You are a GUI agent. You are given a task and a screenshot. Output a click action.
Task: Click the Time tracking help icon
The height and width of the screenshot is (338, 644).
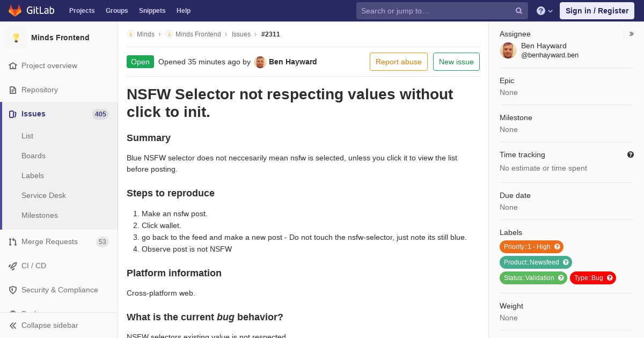631,155
